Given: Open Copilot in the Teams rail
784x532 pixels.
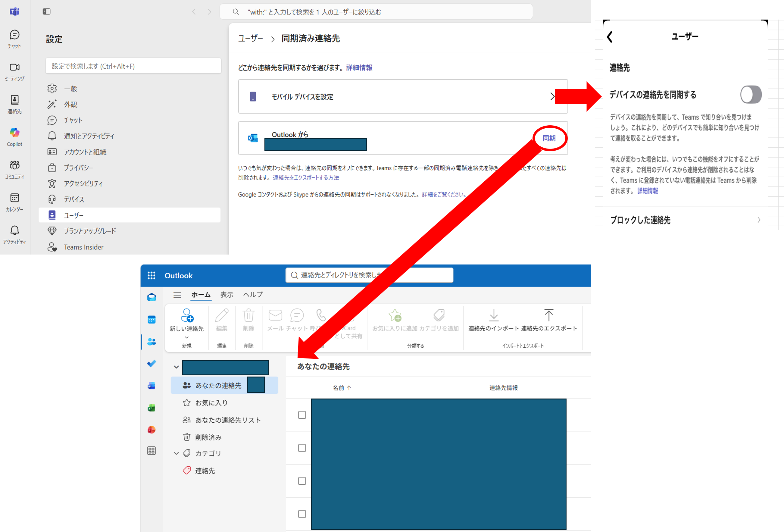Looking at the screenshot, I should [x=14, y=137].
